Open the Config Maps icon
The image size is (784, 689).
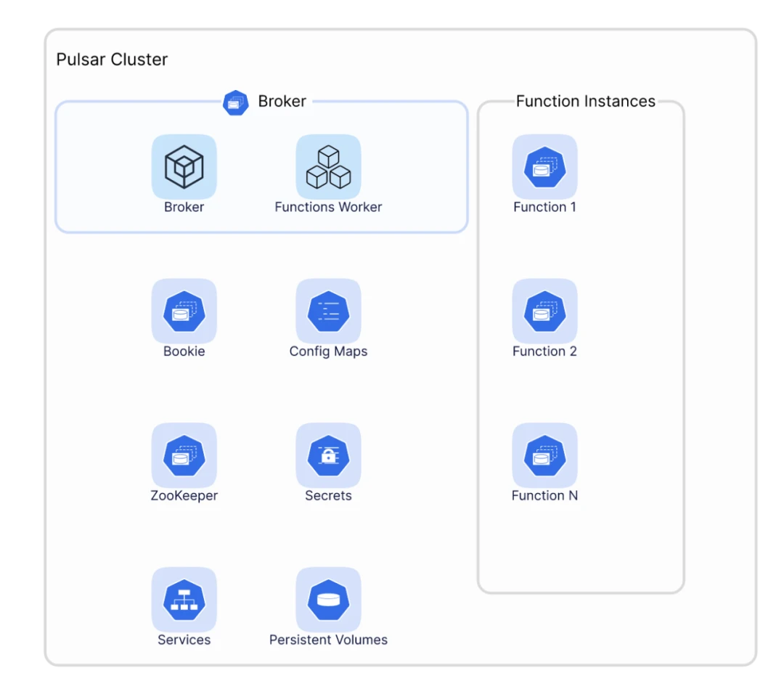click(x=328, y=311)
